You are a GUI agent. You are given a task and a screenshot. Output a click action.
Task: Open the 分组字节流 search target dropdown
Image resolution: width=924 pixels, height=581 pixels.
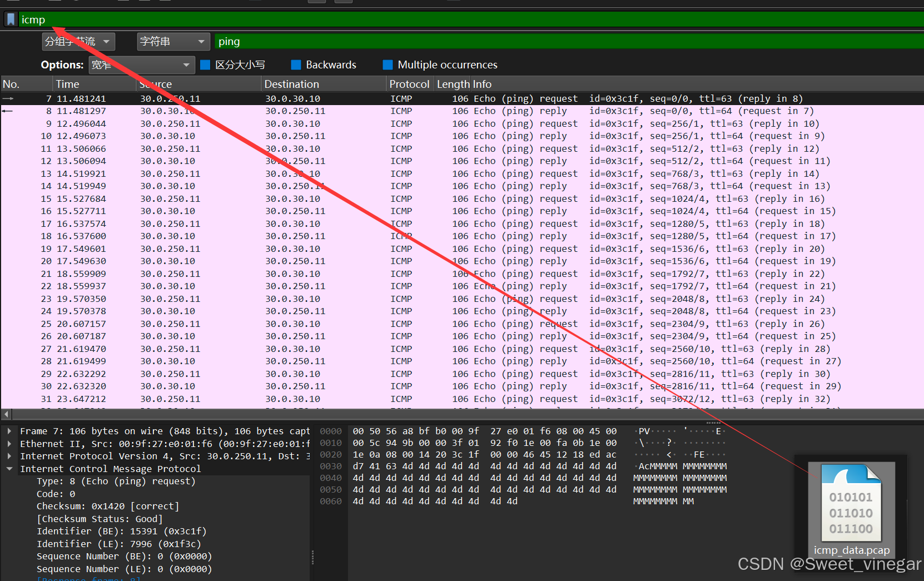coord(78,41)
